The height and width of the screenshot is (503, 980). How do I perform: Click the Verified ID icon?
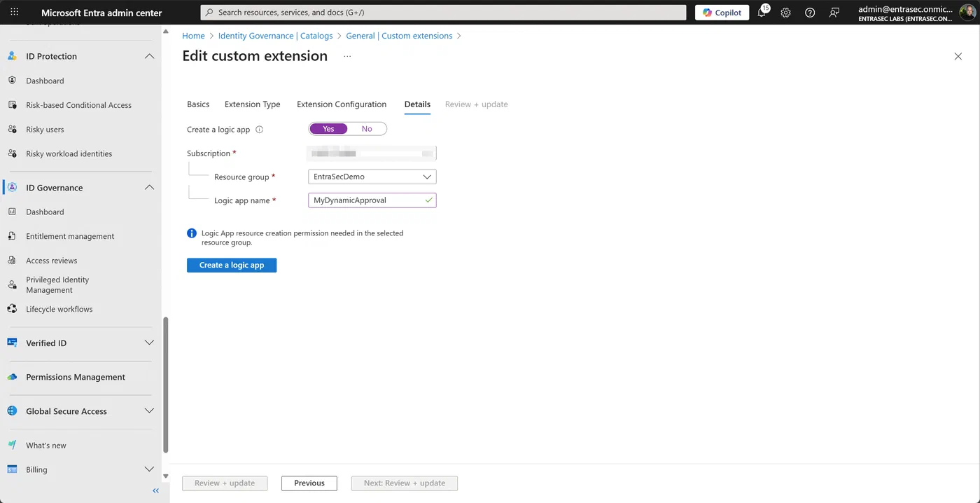click(12, 343)
